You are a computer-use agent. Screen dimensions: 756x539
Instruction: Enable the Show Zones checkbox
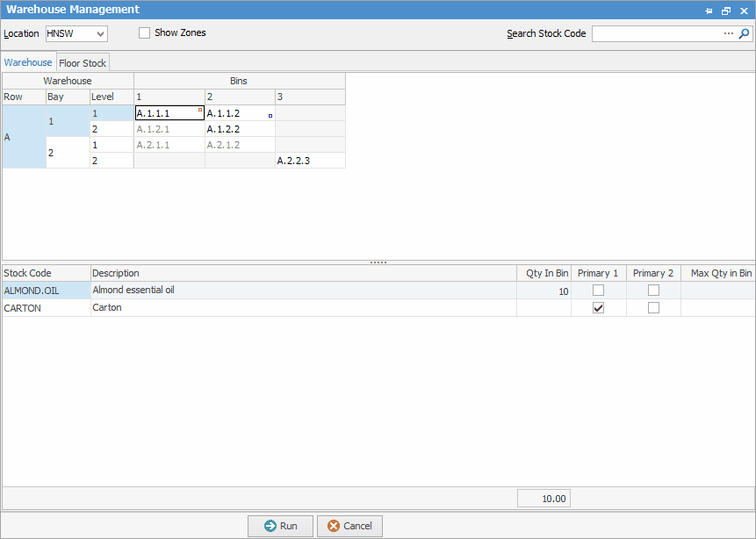coord(145,33)
